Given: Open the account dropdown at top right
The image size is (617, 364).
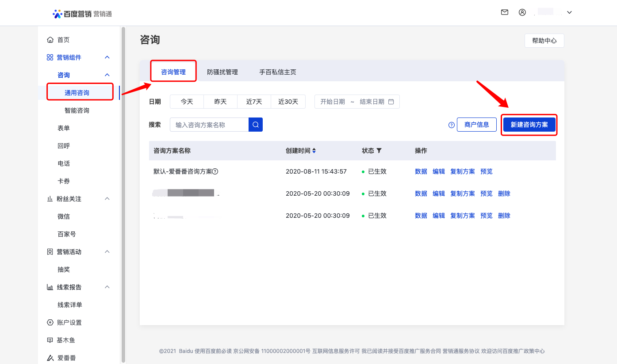Looking at the screenshot, I should (x=569, y=12).
